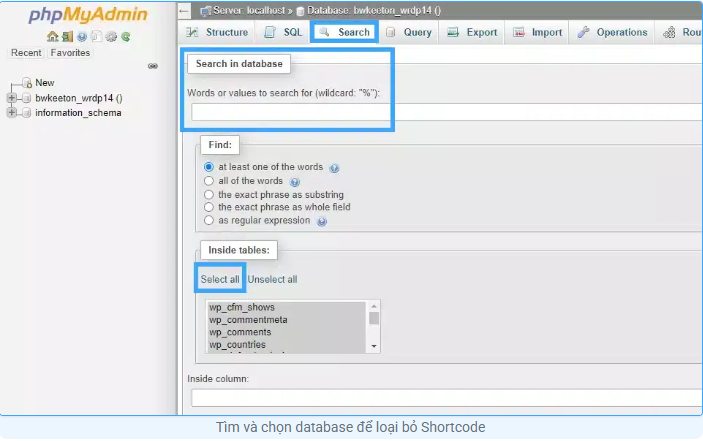Screen dimensions: 703x441
Task: Select 'all of the words' radio option
Action: [x=209, y=181]
